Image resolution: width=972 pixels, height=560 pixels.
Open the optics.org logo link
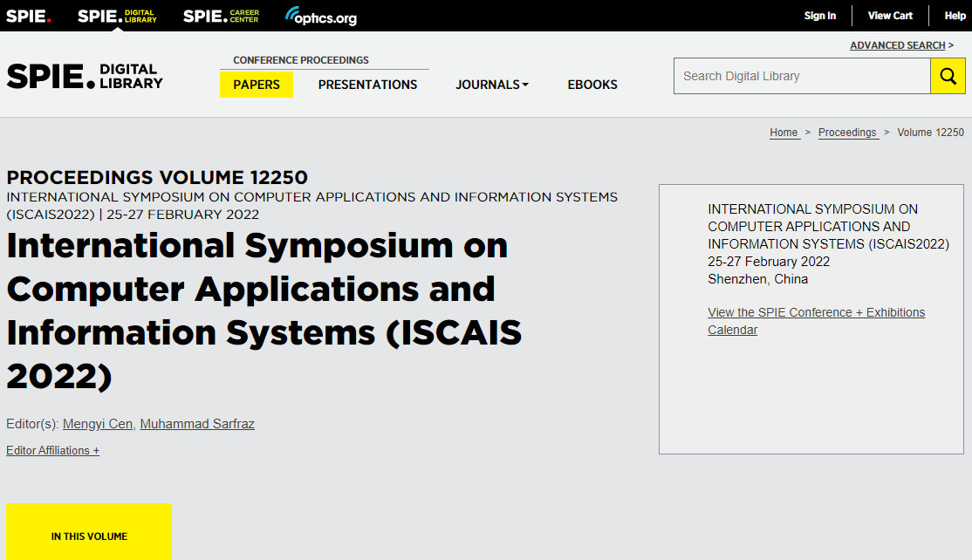321,16
